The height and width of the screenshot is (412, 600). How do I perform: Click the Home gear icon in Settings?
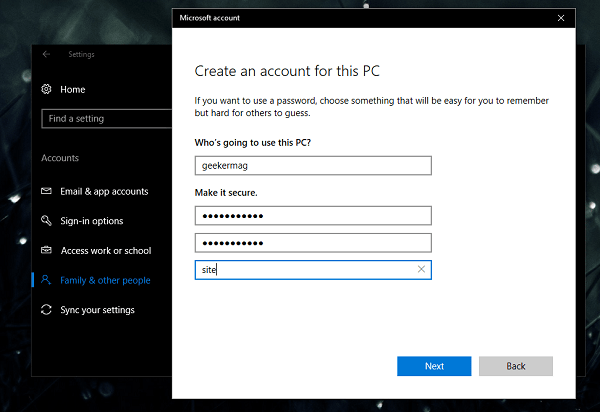click(x=46, y=89)
